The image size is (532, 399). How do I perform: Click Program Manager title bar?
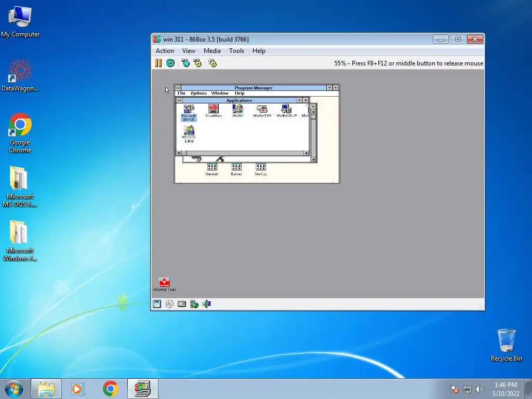pos(254,87)
